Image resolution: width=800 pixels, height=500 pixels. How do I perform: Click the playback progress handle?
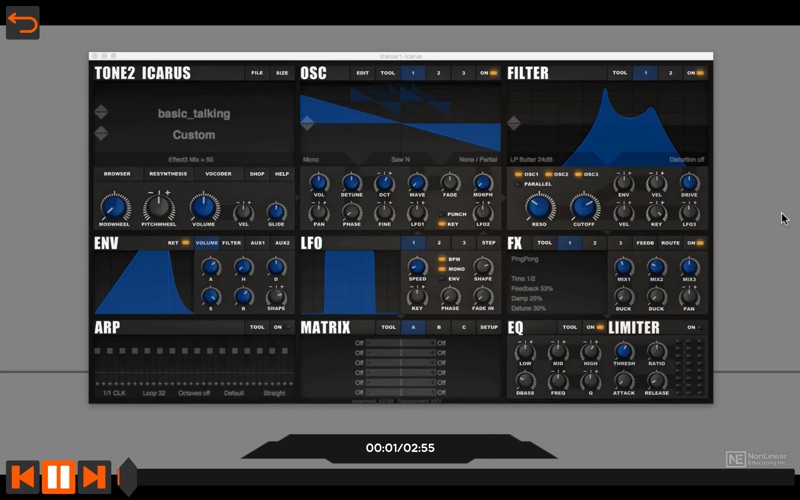click(128, 477)
